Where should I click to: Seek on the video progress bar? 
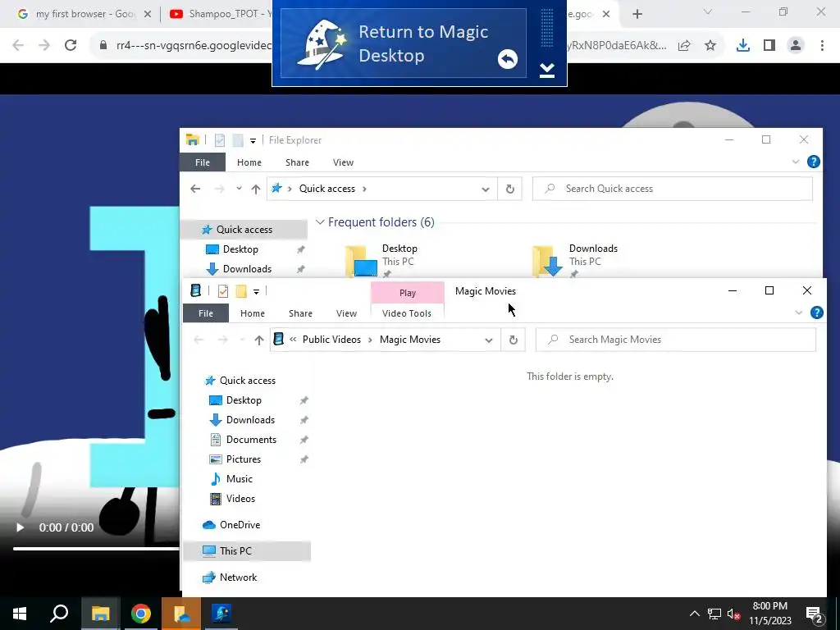tap(97, 549)
